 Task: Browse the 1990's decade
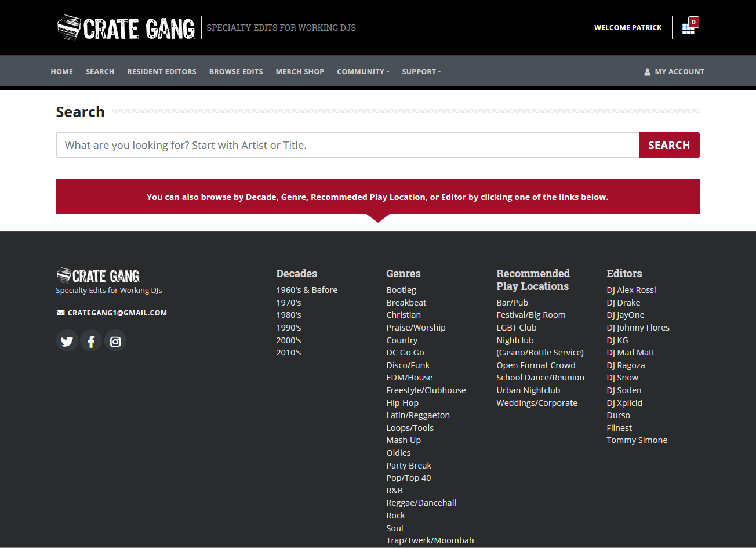tap(289, 328)
